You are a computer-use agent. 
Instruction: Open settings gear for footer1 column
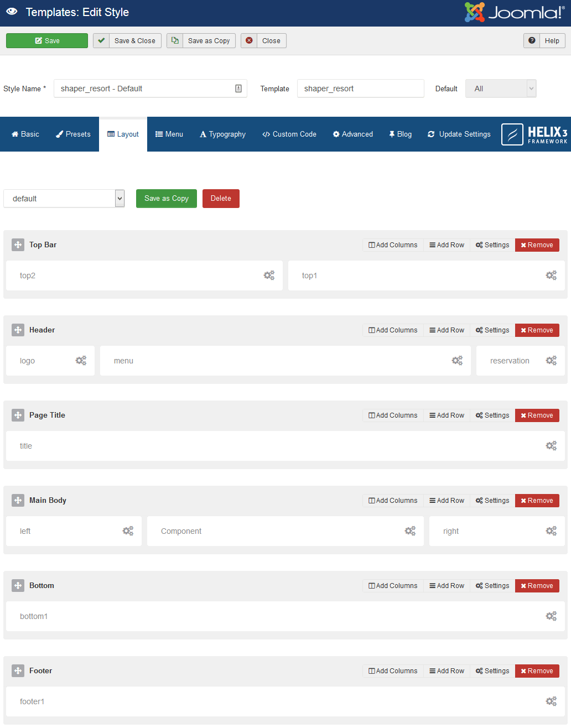tap(551, 701)
